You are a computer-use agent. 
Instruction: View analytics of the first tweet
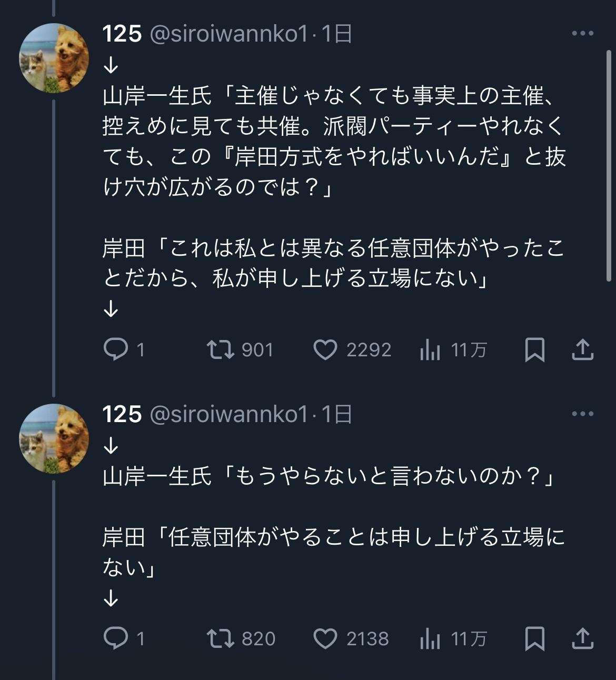pyautogui.click(x=430, y=349)
